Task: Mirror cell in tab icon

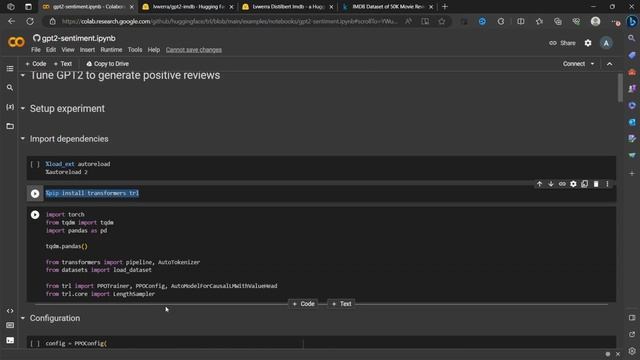Action: pyautogui.click(x=584, y=184)
